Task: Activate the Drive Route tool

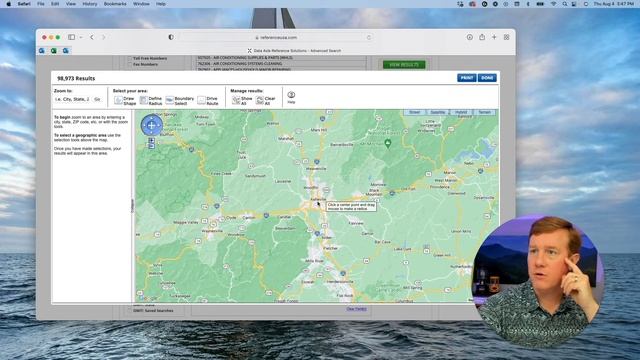Action: point(208,101)
